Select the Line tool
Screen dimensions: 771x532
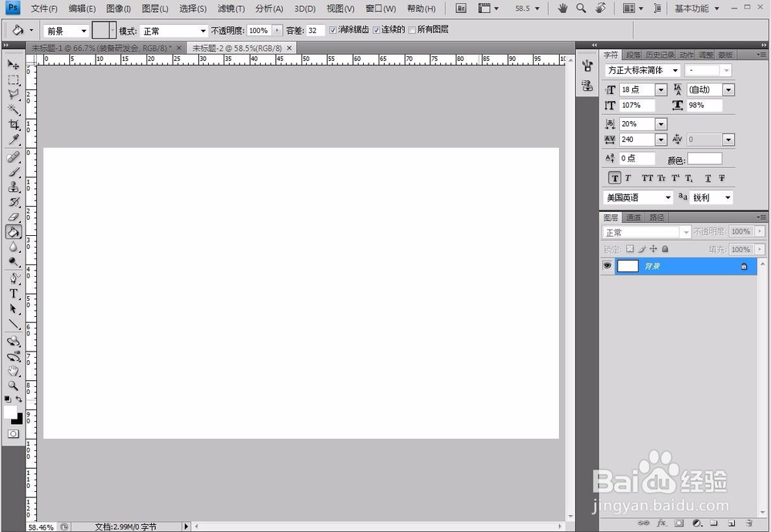[x=13, y=324]
